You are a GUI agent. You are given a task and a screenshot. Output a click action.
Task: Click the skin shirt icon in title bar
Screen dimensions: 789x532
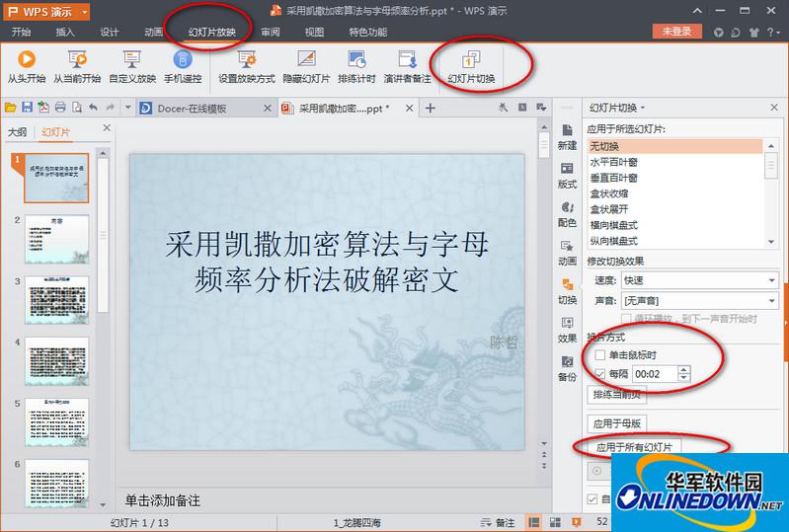(x=753, y=33)
